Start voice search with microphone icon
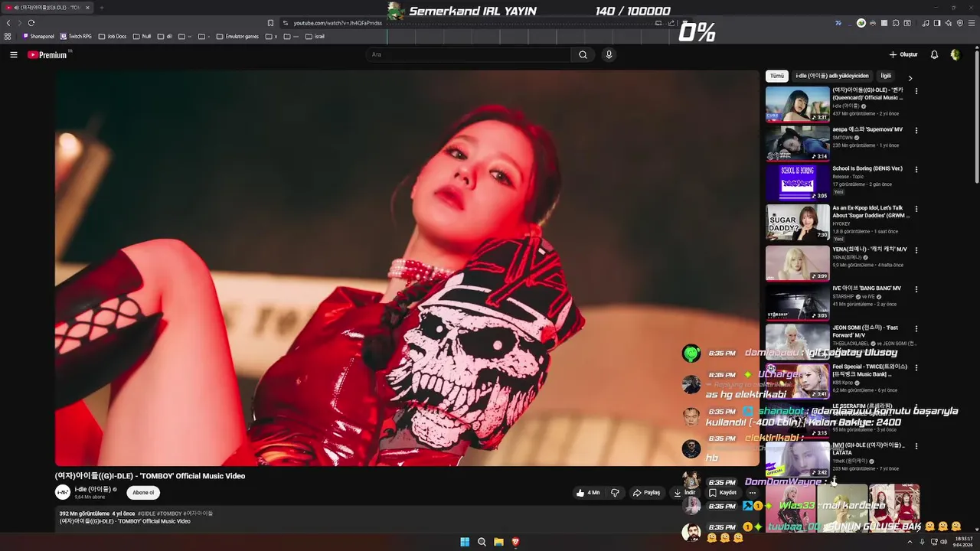Viewport: 980px width, 551px height. pyautogui.click(x=609, y=54)
